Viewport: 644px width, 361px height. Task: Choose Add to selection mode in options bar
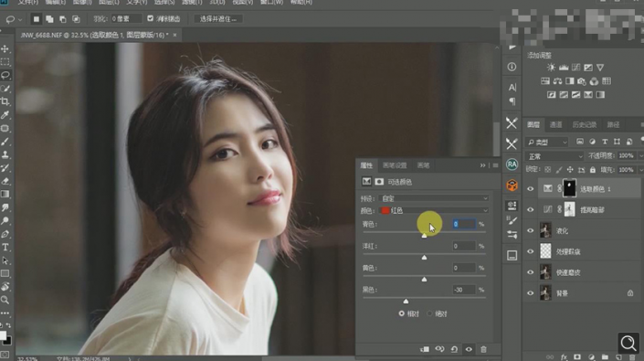pyautogui.click(x=49, y=19)
